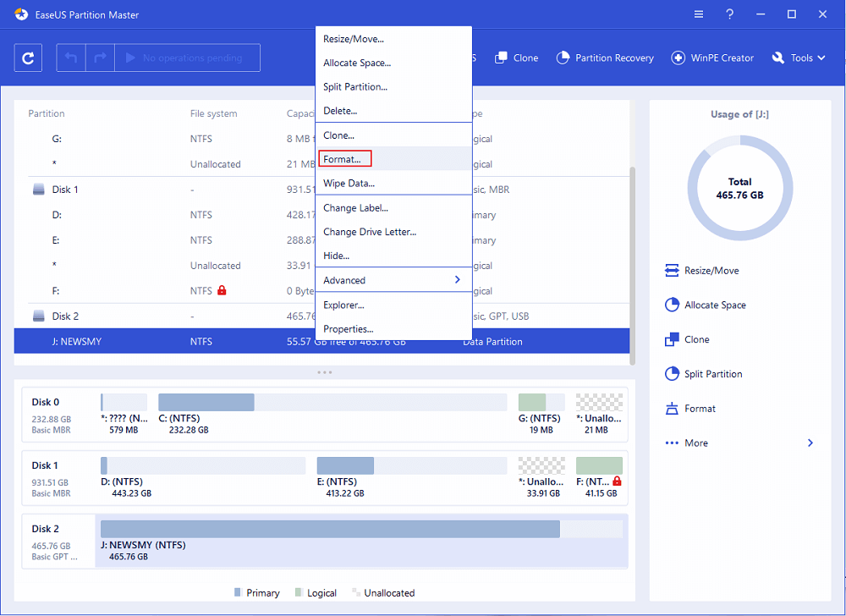
Task: Click Change Drive Letter... menu entry
Action: [x=370, y=232]
